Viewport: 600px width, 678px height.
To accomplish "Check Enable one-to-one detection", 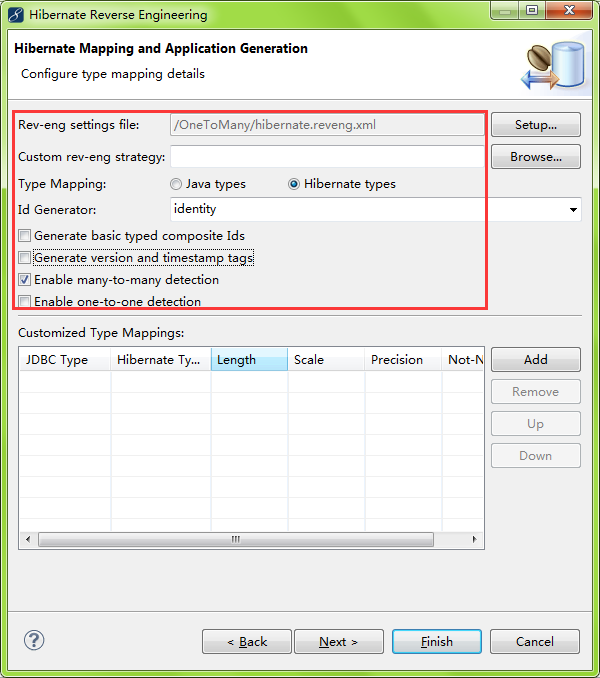I will click(25, 301).
